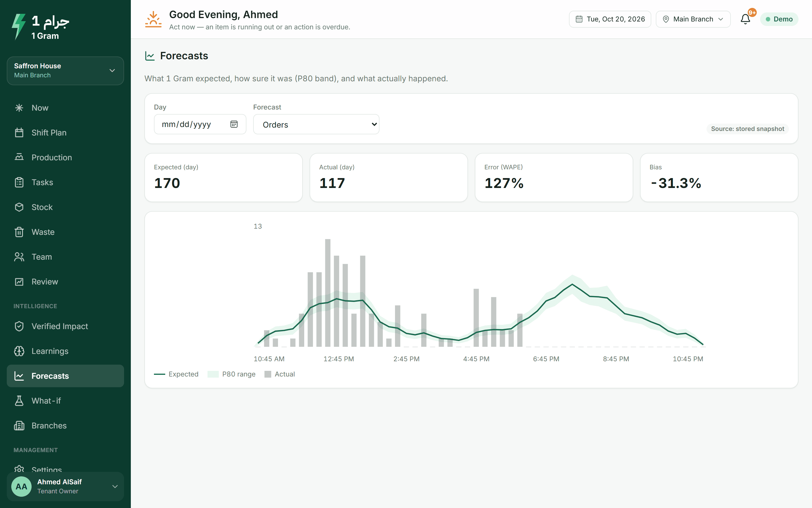Click the Error (WAPE) value 127%
Image resolution: width=812 pixels, height=508 pixels.
click(x=504, y=183)
